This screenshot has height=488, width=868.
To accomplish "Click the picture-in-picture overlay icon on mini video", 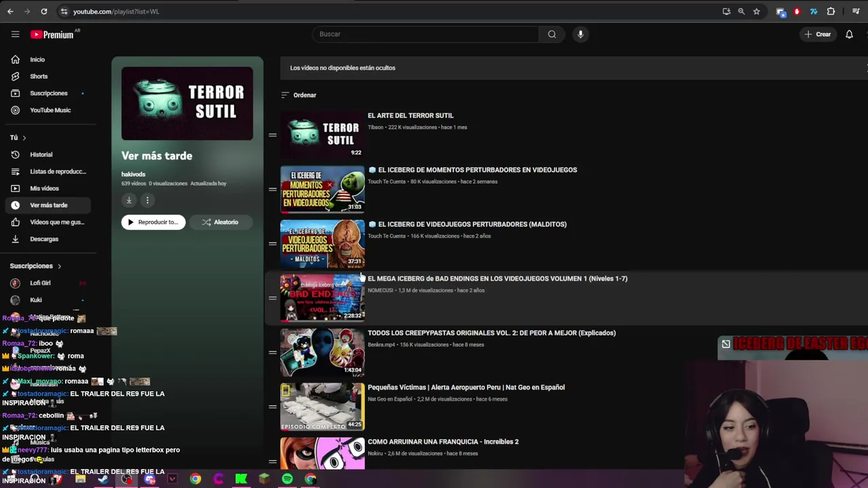I will pyautogui.click(x=726, y=344).
